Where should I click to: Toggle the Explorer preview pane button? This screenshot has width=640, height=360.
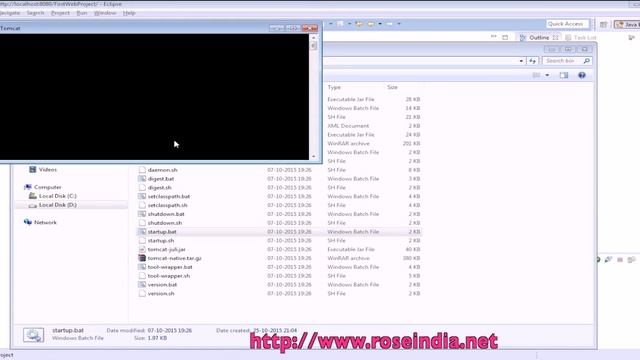point(564,75)
